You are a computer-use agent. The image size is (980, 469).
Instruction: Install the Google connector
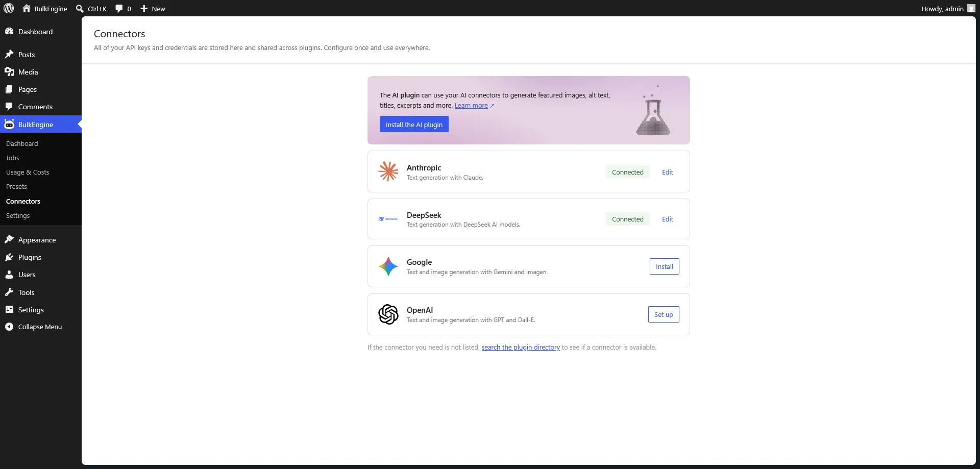(664, 266)
